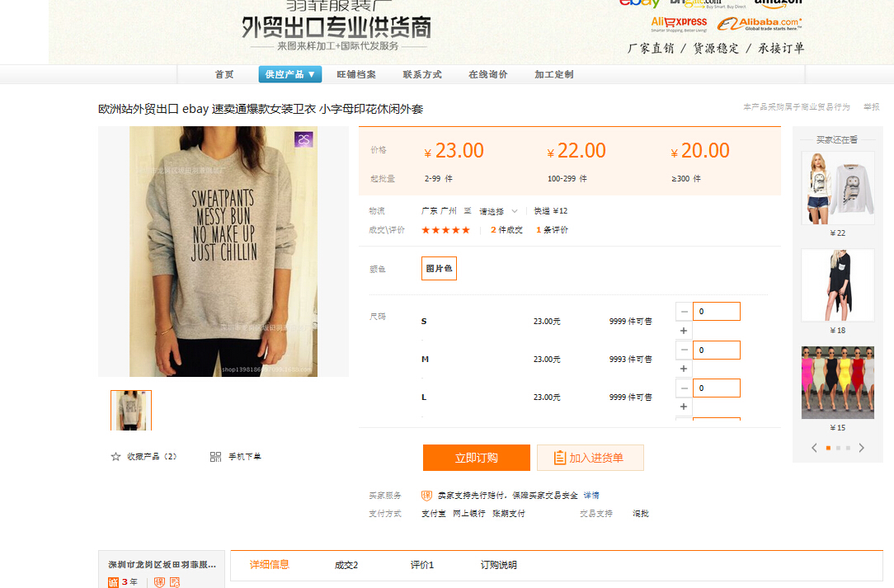The width and height of the screenshot is (894, 588).
Task: Click the buyer protection shield icon
Action: (x=426, y=496)
